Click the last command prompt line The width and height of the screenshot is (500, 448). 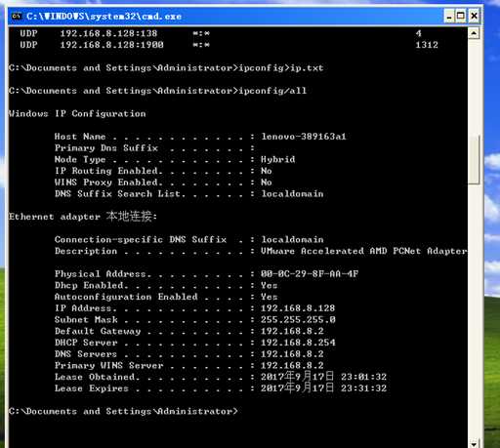pyautogui.click(x=123, y=411)
